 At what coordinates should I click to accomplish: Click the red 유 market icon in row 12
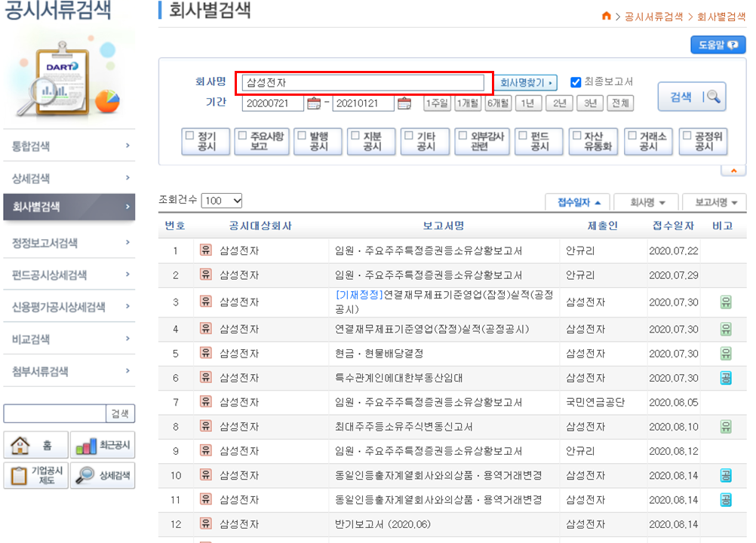206,523
